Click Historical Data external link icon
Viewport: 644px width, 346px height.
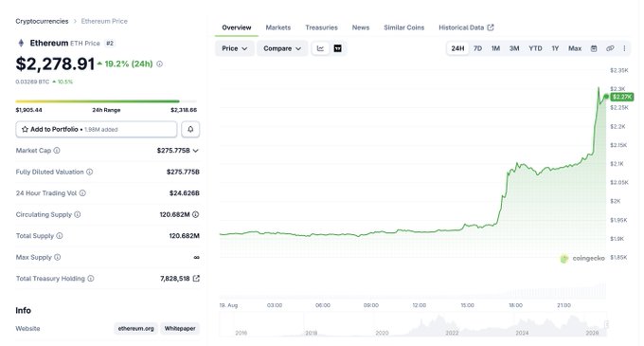pyautogui.click(x=491, y=27)
